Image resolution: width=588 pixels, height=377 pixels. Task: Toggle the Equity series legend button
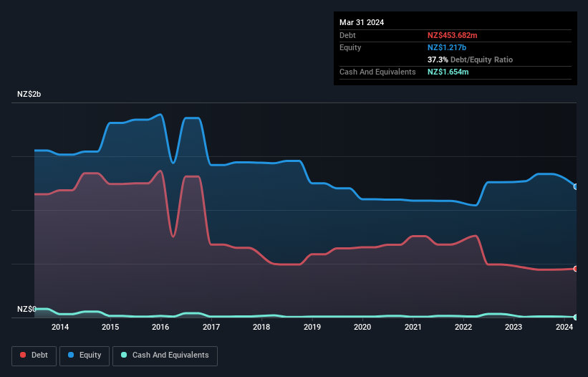(x=85, y=355)
